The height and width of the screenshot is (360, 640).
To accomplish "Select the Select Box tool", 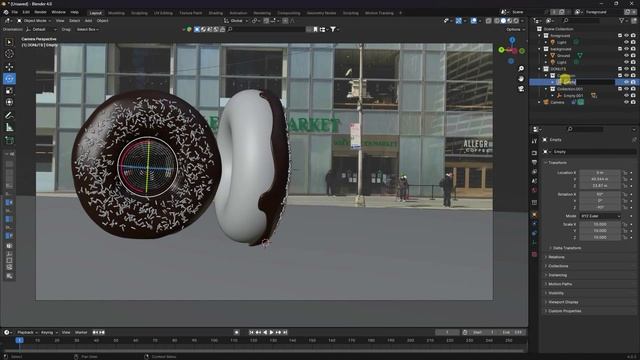I will coord(9,42).
